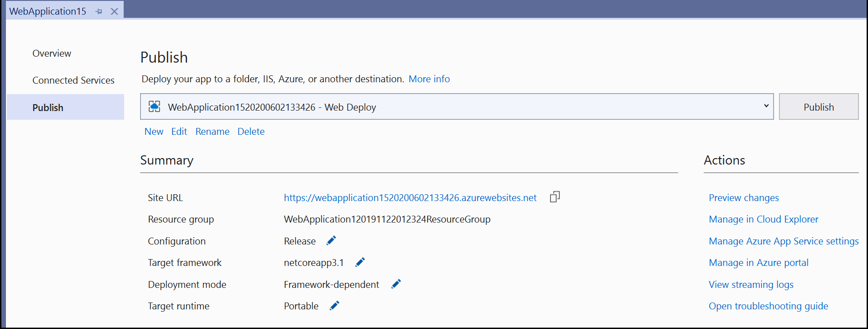The height and width of the screenshot is (329, 868).
Task: Edit the Release configuration pencil icon
Action: coord(331,240)
